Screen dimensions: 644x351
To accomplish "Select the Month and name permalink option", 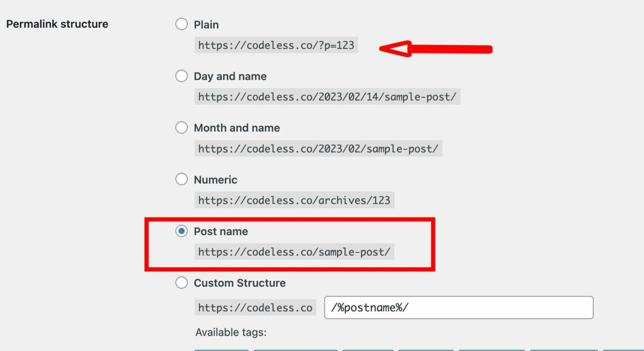I will [x=182, y=127].
